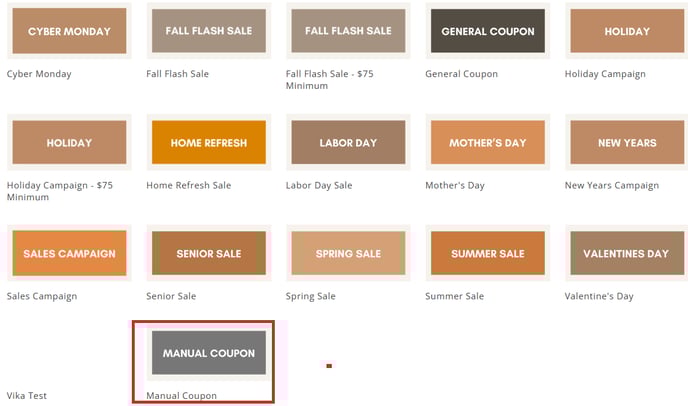Open the Vika Test text link
Screen dimensions: 688x406
(x=27, y=395)
